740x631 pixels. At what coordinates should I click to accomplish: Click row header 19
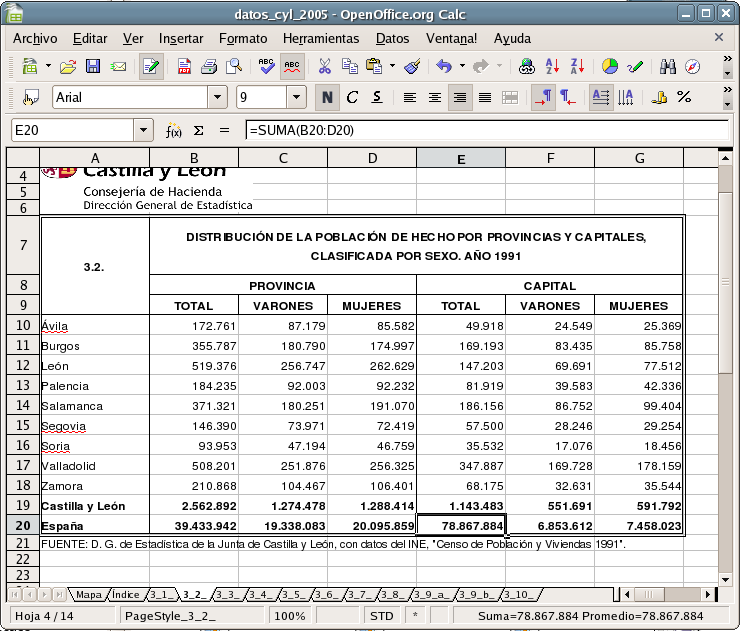pos(22,505)
